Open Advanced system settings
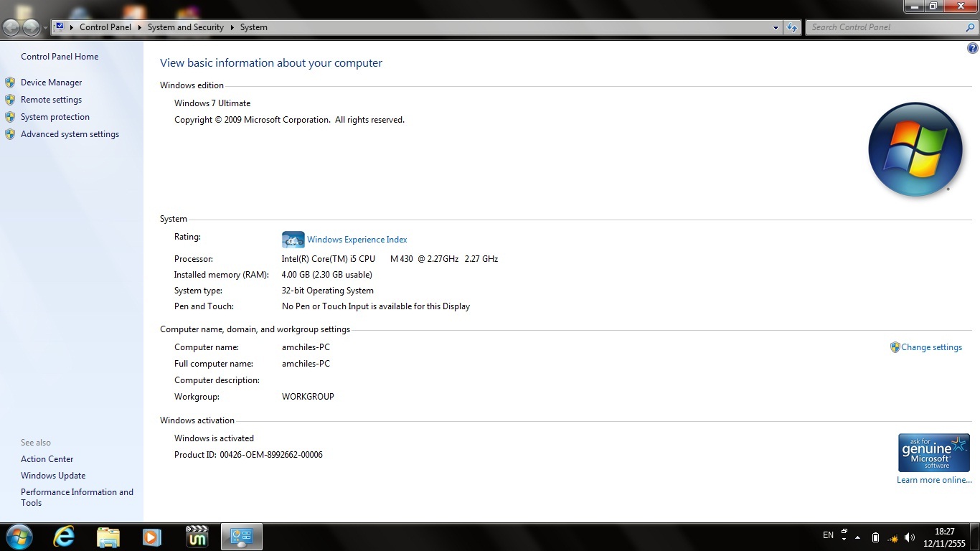The image size is (980, 551). [x=70, y=134]
